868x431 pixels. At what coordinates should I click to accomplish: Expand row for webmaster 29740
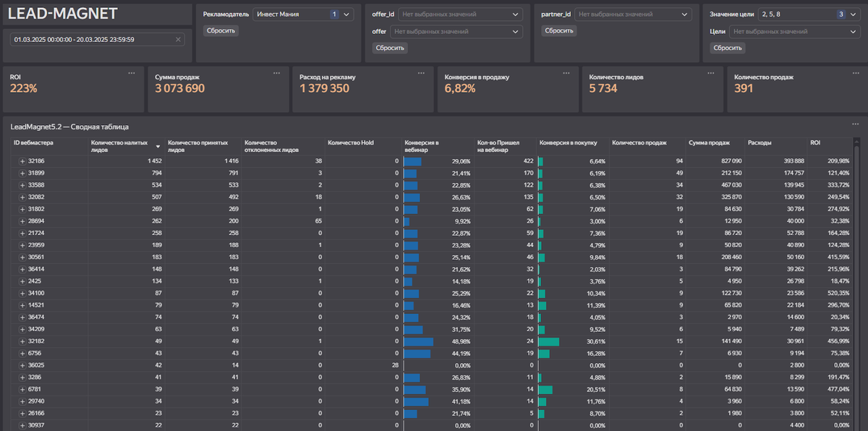pyautogui.click(x=22, y=401)
